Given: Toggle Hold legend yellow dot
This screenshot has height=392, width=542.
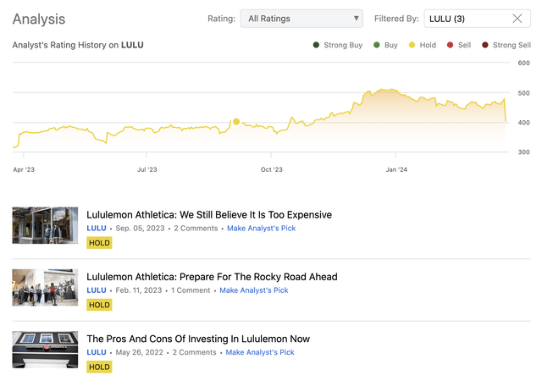Looking at the screenshot, I should [x=412, y=45].
